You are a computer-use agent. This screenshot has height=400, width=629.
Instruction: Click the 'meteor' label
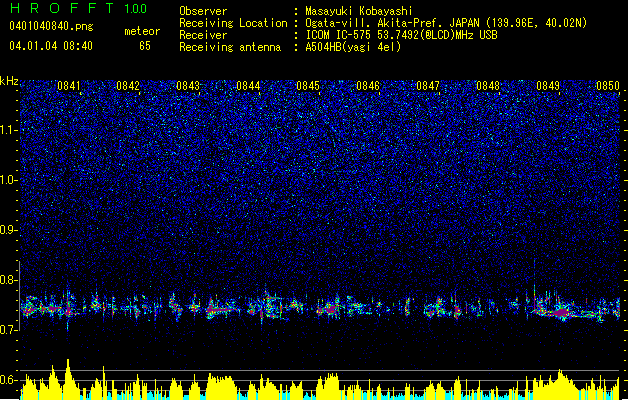(142, 31)
